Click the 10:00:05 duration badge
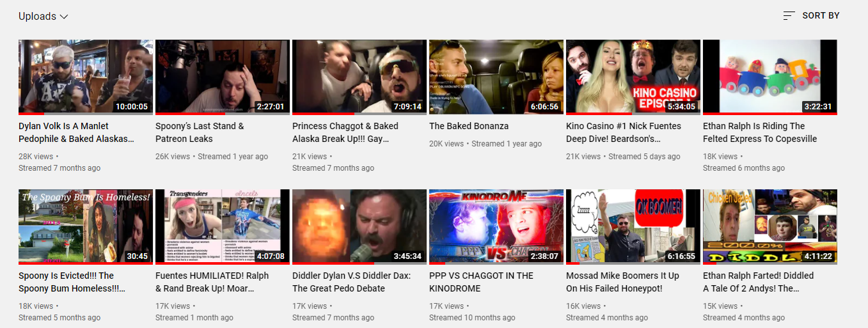 click(131, 107)
